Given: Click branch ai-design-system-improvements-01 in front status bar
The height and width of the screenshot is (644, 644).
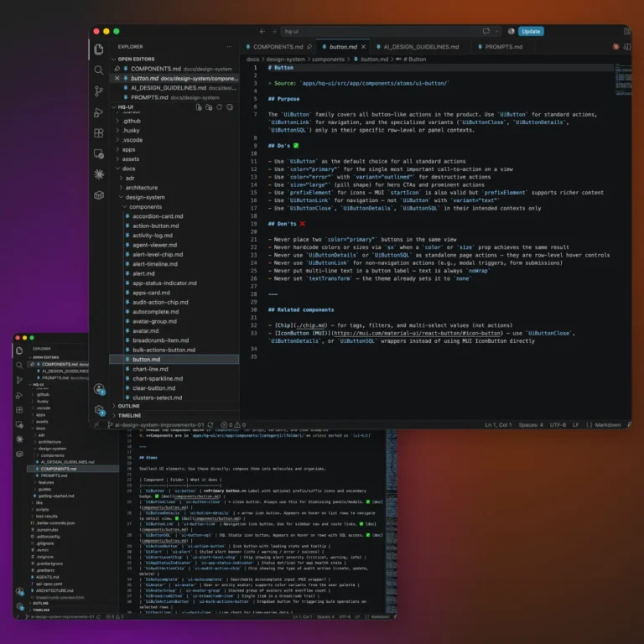Looking at the screenshot, I should point(156,424).
